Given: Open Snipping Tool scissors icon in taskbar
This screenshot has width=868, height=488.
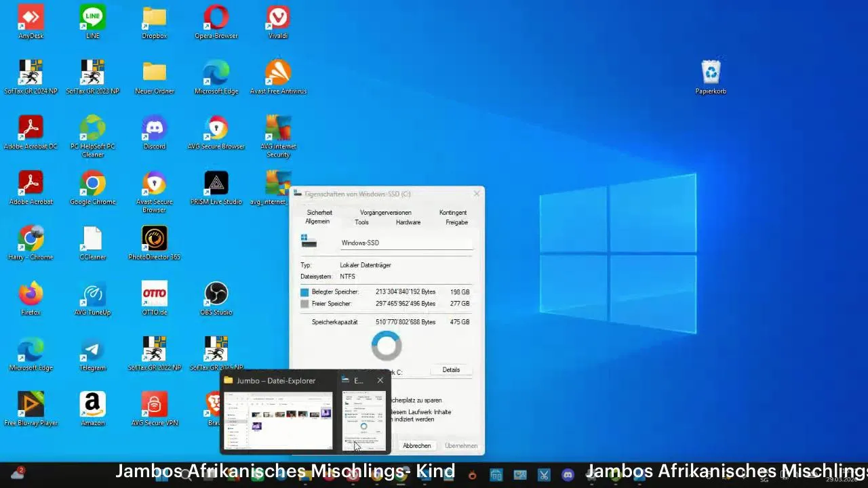Looking at the screenshot, I should (x=544, y=475).
